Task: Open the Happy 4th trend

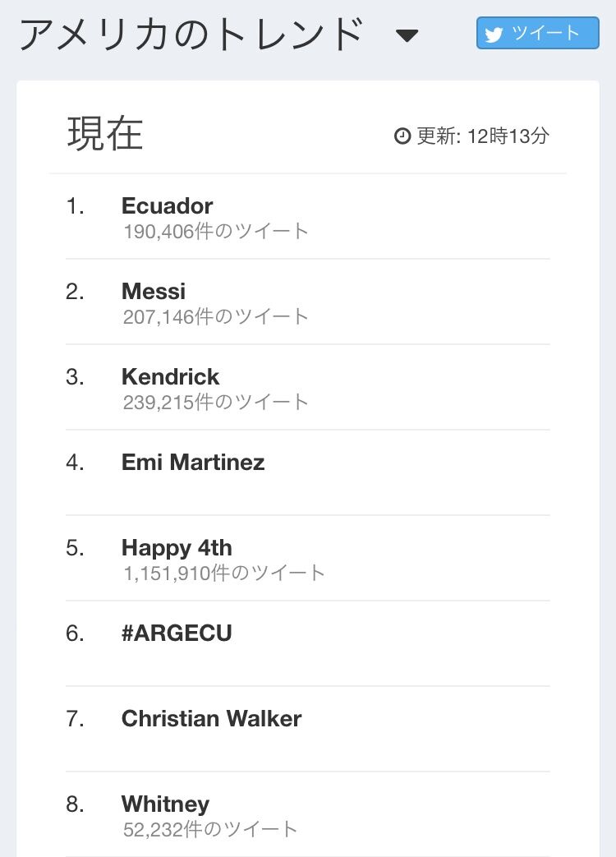Action: click(177, 547)
